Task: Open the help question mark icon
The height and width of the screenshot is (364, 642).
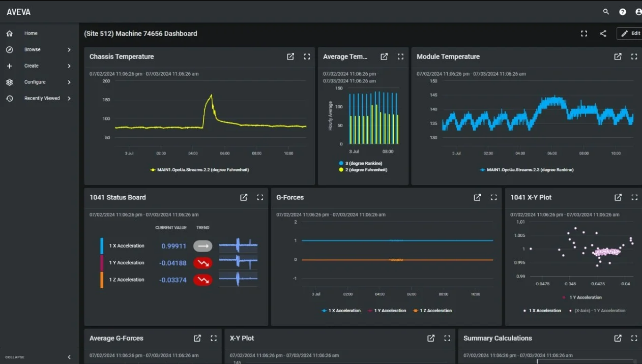Action: click(623, 12)
